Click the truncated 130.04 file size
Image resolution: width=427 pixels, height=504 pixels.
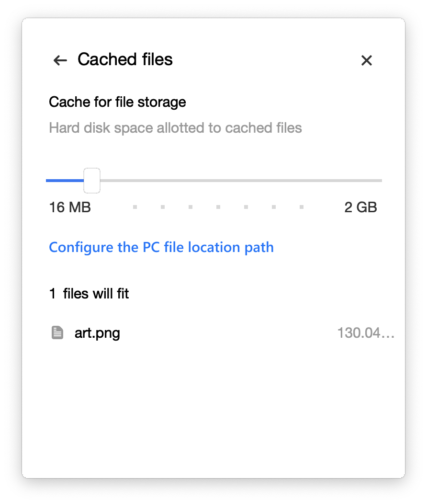[x=366, y=333]
